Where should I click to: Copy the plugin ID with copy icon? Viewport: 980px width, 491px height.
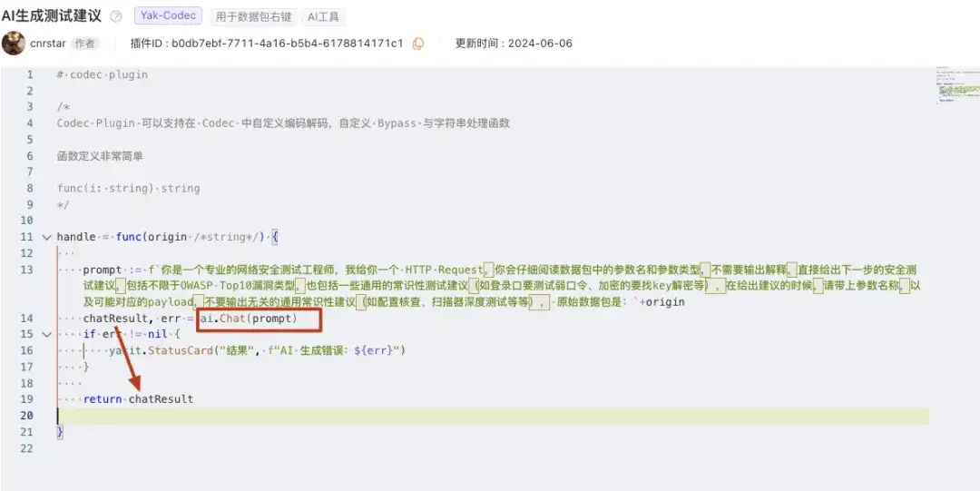[x=418, y=44]
